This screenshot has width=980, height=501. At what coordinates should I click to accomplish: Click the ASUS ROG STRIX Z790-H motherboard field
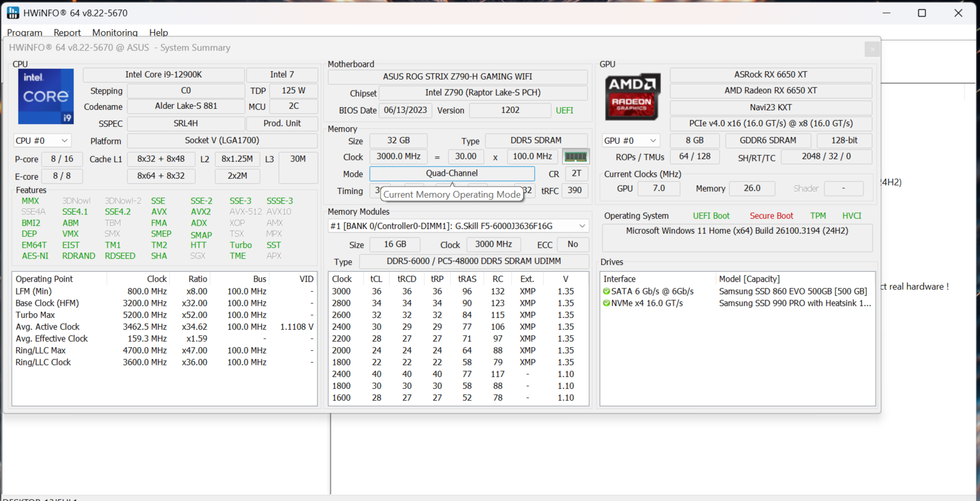coord(458,77)
